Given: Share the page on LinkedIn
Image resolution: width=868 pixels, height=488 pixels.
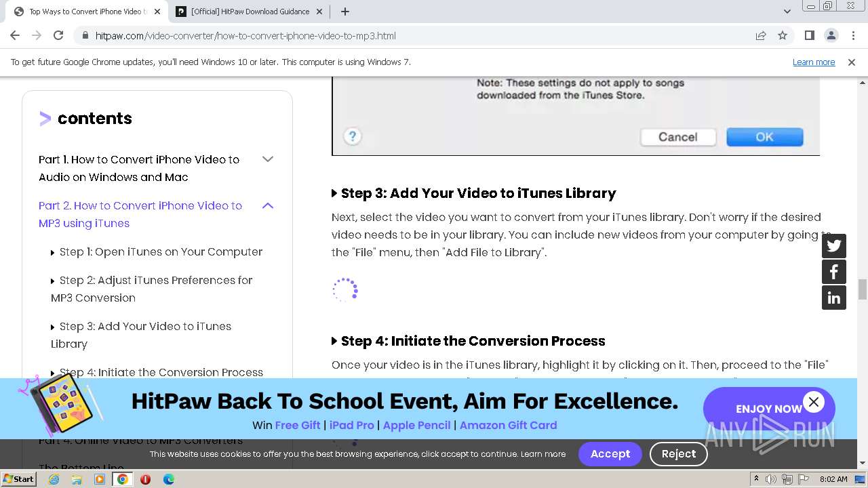Looking at the screenshot, I should [x=834, y=298].
